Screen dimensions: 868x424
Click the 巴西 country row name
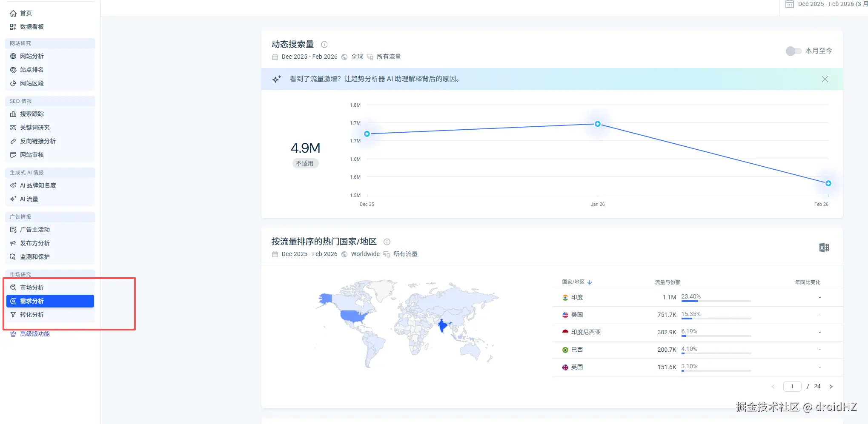[x=577, y=350]
